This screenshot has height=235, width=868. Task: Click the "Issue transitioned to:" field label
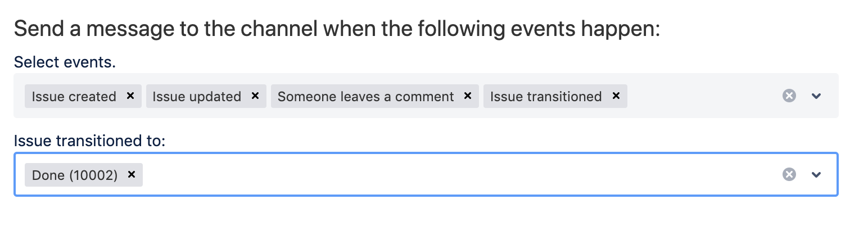[89, 141]
